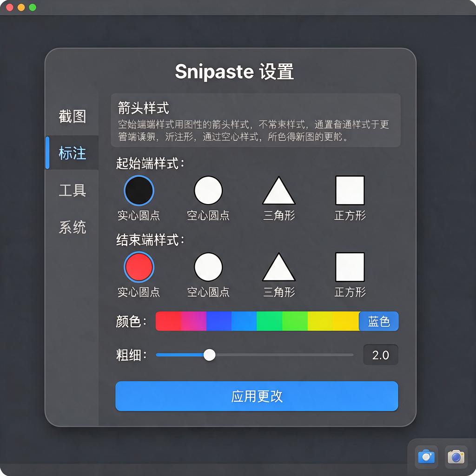Viewport: 476px width, 476px height.
Task: Pick the golden yellow color swatch
Action: tap(346, 321)
